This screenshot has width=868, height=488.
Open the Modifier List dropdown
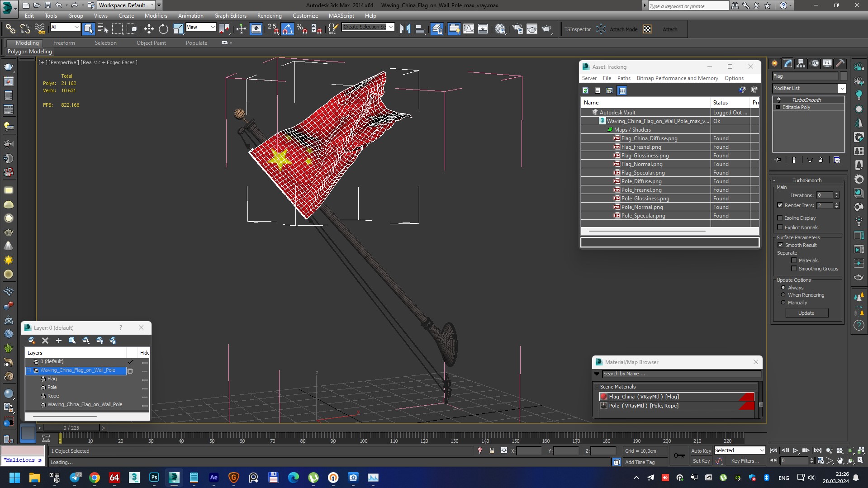click(x=842, y=88)
